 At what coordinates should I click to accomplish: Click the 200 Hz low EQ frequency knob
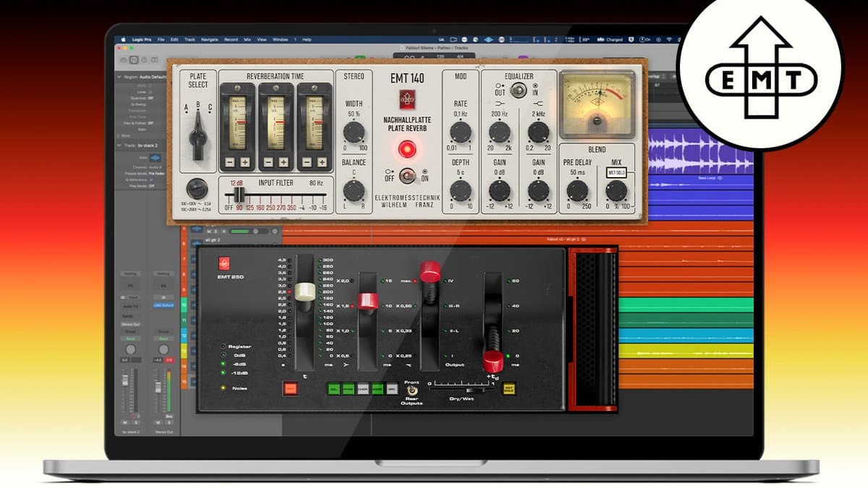tap(500, 132)
